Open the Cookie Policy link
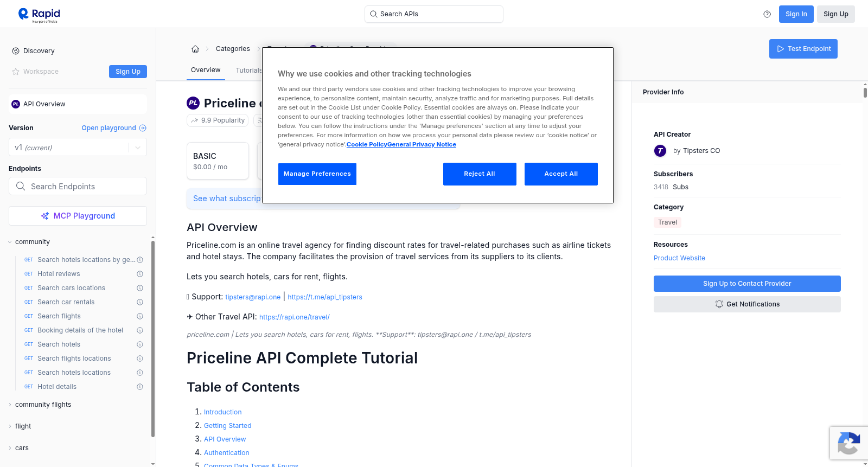The image size is (868, 467). click(367, 144)
